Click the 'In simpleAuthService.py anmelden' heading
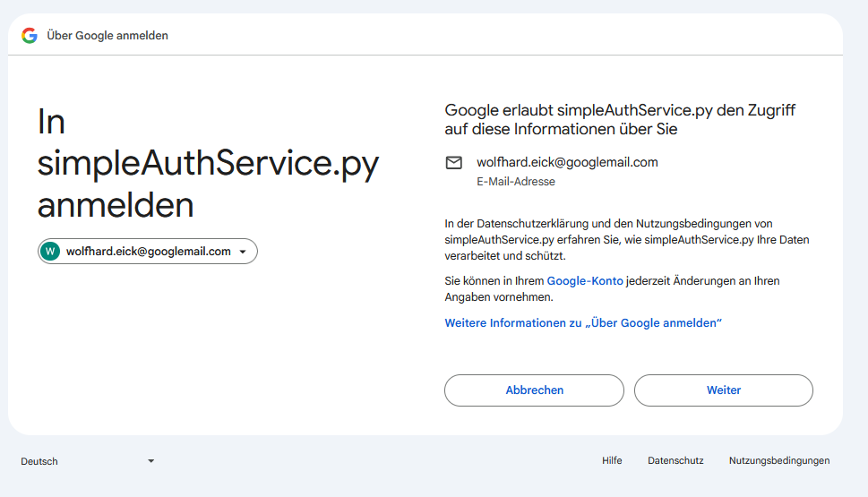The width and height of the screenshot is (868, 497). click(x=208, y=163)
